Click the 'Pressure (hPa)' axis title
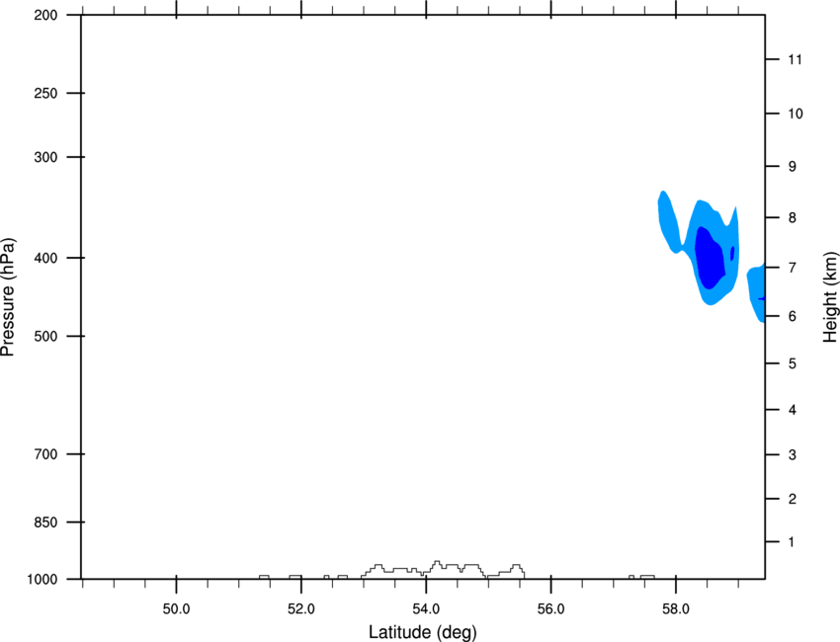This screenshot has height=642, width=840. click(8, 297)
